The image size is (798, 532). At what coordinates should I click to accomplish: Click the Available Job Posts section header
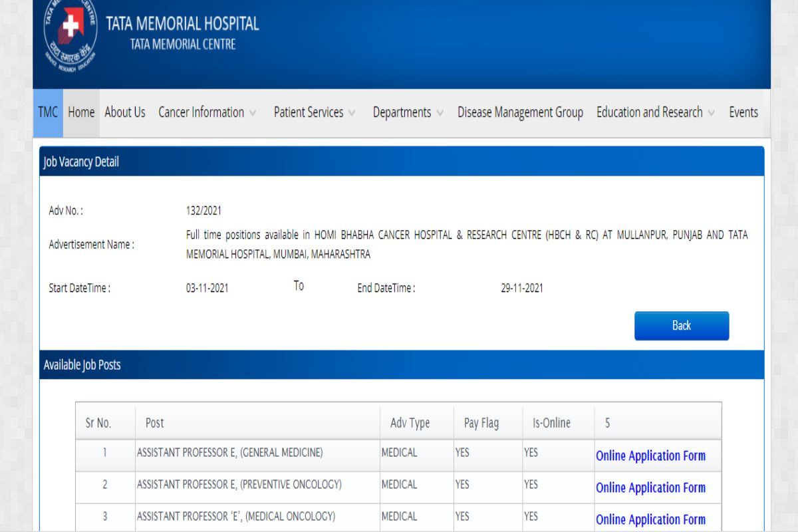[x=402, y=365]
